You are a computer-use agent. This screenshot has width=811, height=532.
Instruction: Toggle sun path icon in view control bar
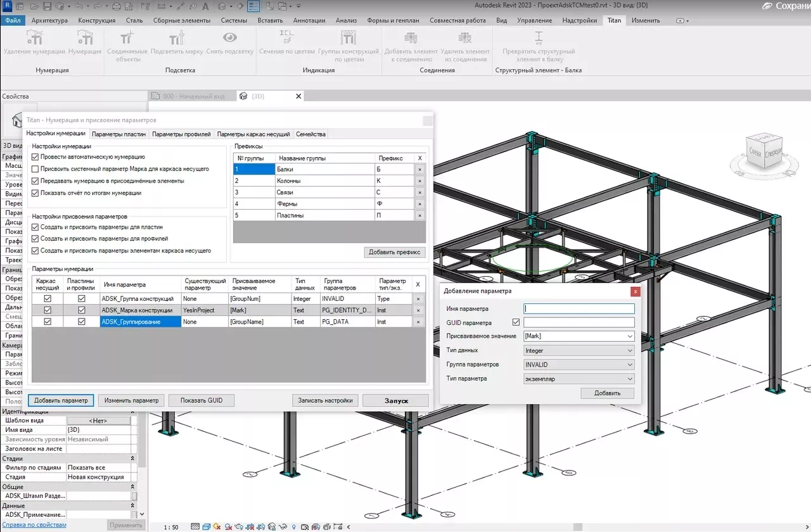[216, 526]
